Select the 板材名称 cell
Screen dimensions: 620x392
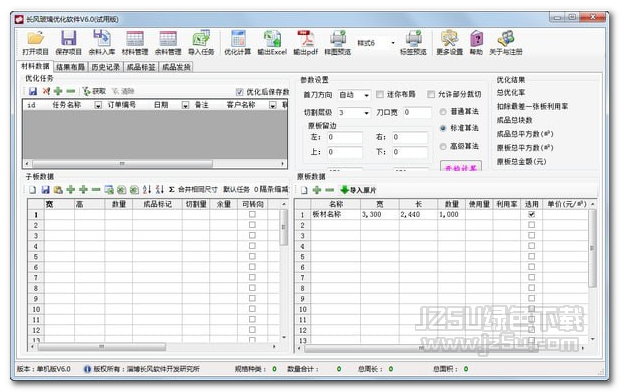[335, 214]
